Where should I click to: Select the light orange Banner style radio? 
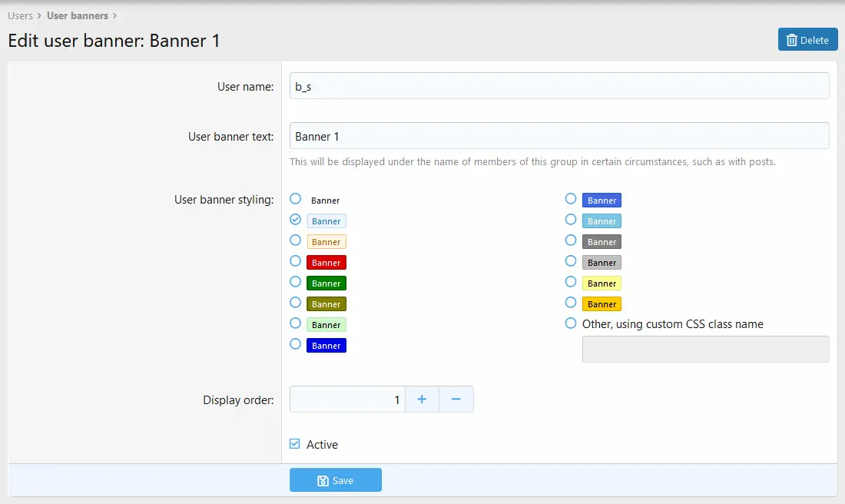pyautogui.click(x=295, y=240)
